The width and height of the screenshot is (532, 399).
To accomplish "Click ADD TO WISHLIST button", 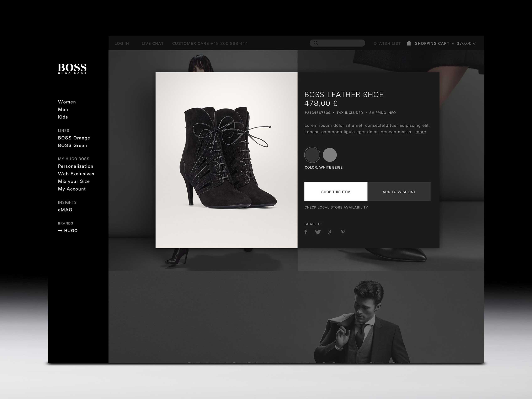I will click(x=399, y=191).
